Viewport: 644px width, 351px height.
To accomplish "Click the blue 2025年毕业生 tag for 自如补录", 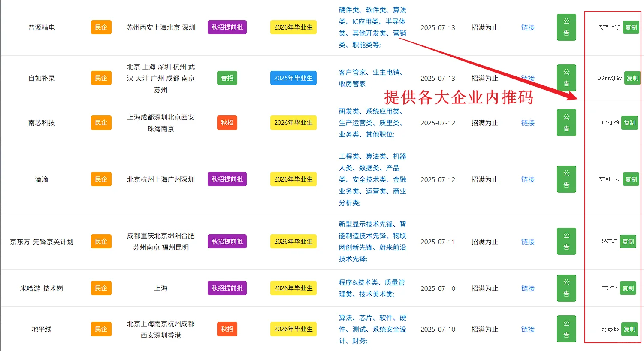I will (293, 78).
